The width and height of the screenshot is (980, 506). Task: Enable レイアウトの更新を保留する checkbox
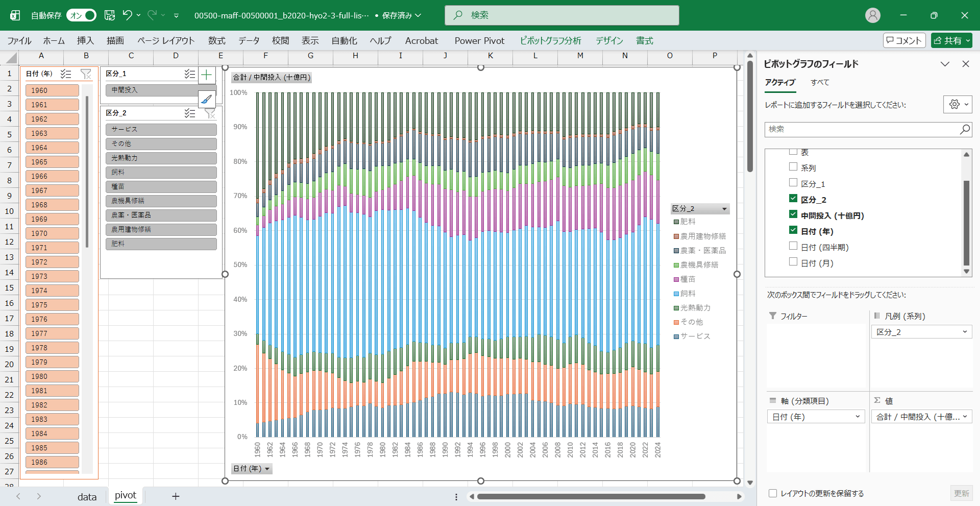[x=773, y=493]
